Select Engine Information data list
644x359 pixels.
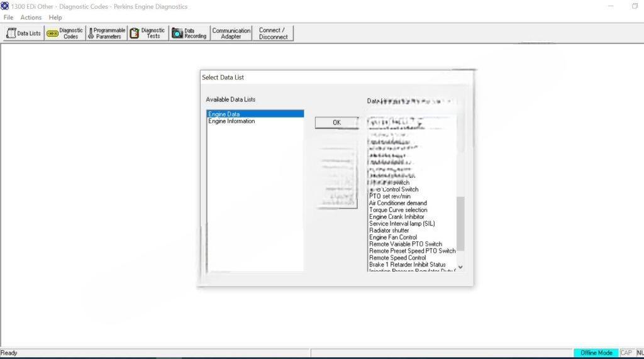[231, 121]
